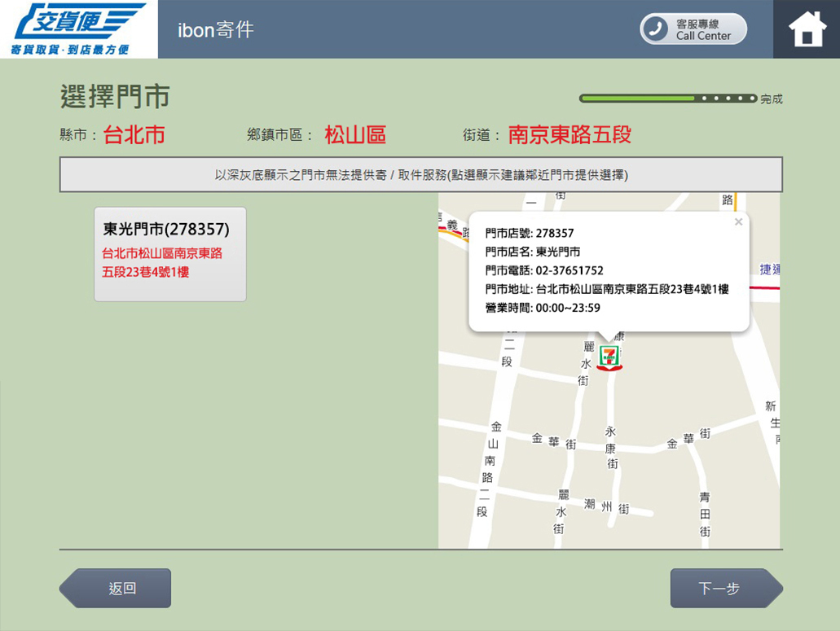Image resolution: width=840 pixels, height=631 pixels.
Task: Click 金山南路二段 label on map
Action: pos(489,469)
